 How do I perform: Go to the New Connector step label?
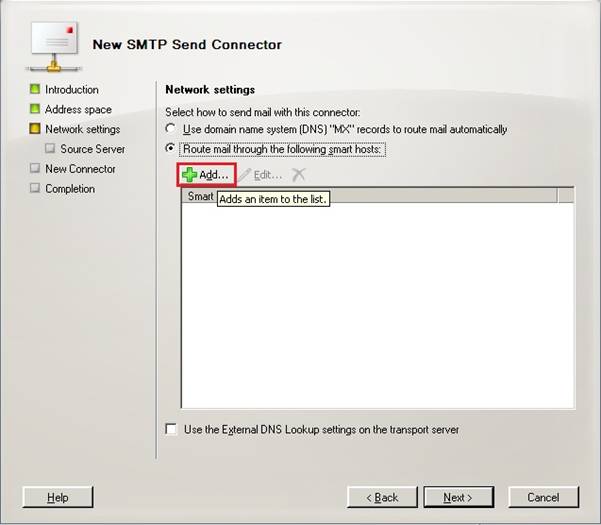click(x=80, y=169)
